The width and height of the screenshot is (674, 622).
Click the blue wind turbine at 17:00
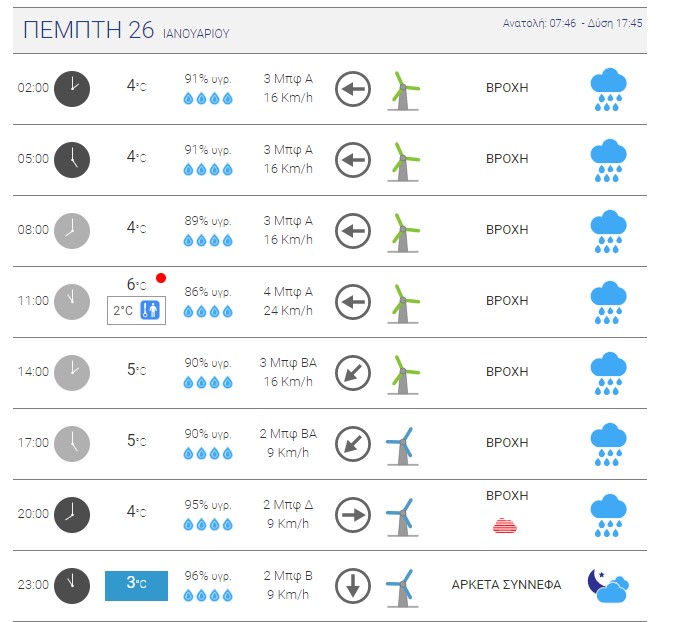402,446
